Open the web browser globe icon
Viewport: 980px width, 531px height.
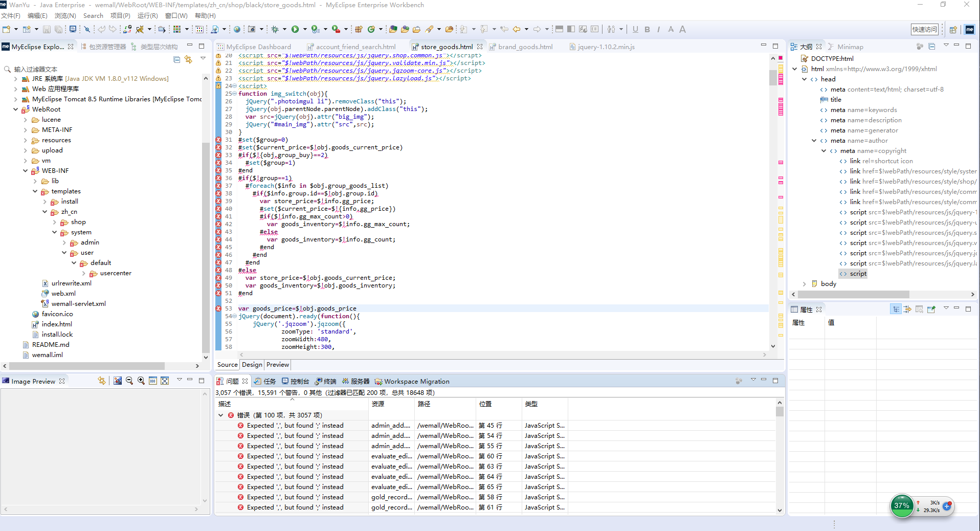point(237,29)
